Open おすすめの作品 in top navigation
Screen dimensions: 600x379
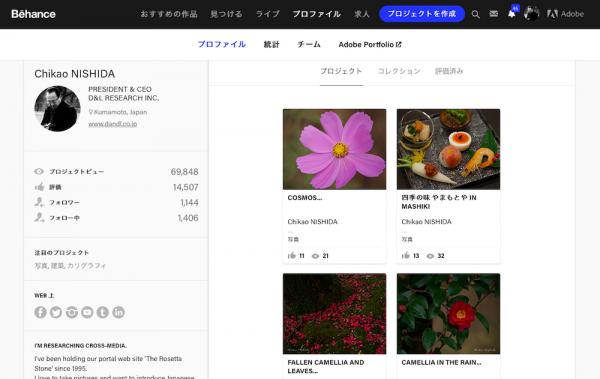[x=169, y=14]
